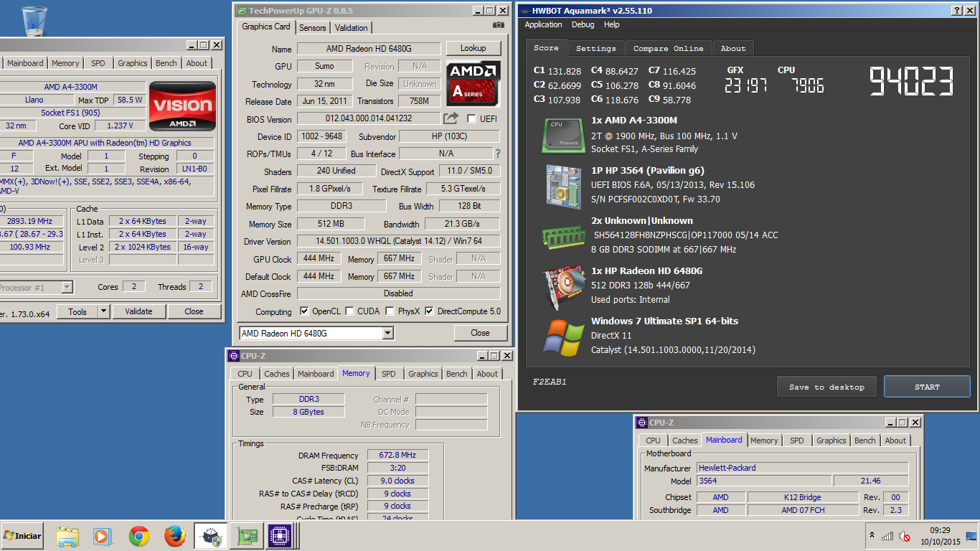980x551 pixels.
Task: Click the GPU-Z screenshot camera icon
Action: point(499,25)
